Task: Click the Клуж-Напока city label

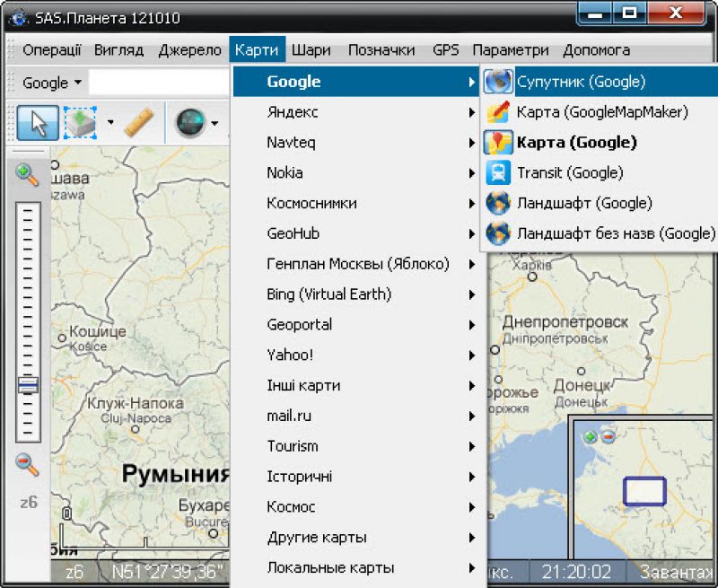Action: pyautogui.click(x=136, y=403)
